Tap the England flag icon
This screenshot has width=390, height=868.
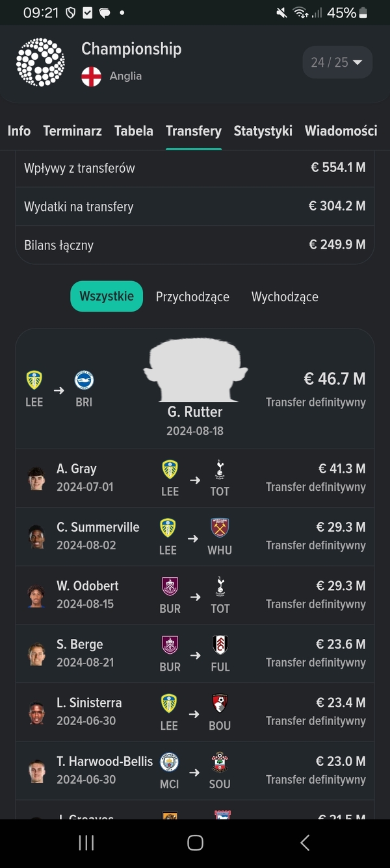[91, 77]
